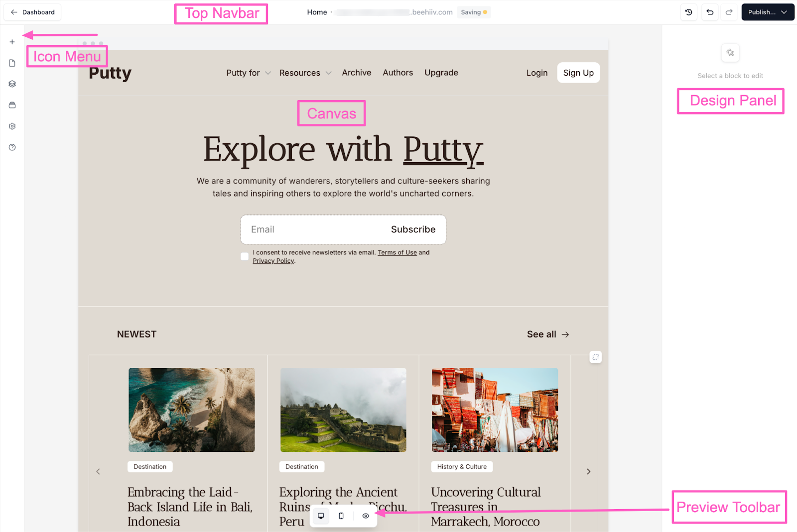Click the plus icon in left sidebar
Screen dimensions: 797x532
(x=12, y=42)
